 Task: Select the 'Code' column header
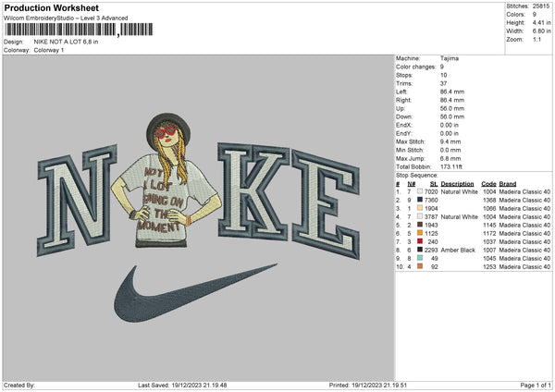(x=488, y=184)
